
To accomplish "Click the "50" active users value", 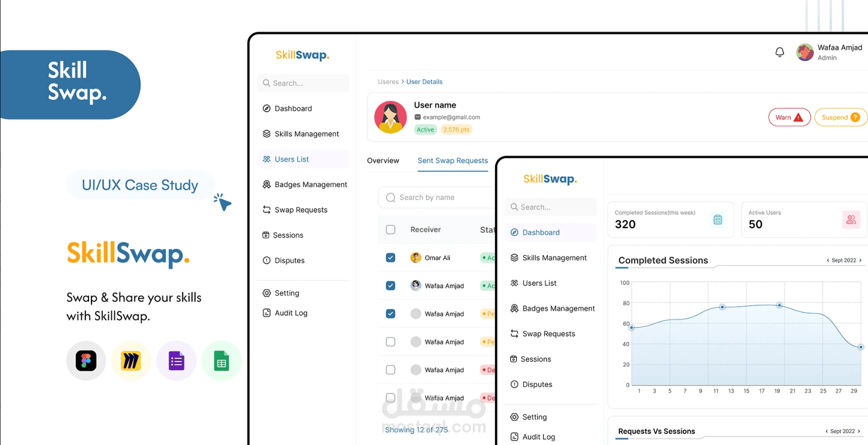I will (755, 224).
